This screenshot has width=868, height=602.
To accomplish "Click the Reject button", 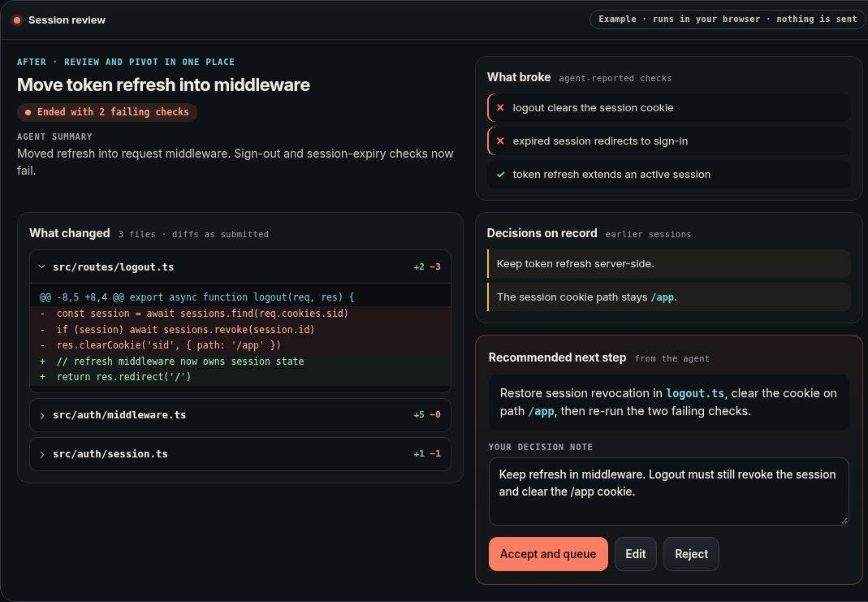I will 691,554.
